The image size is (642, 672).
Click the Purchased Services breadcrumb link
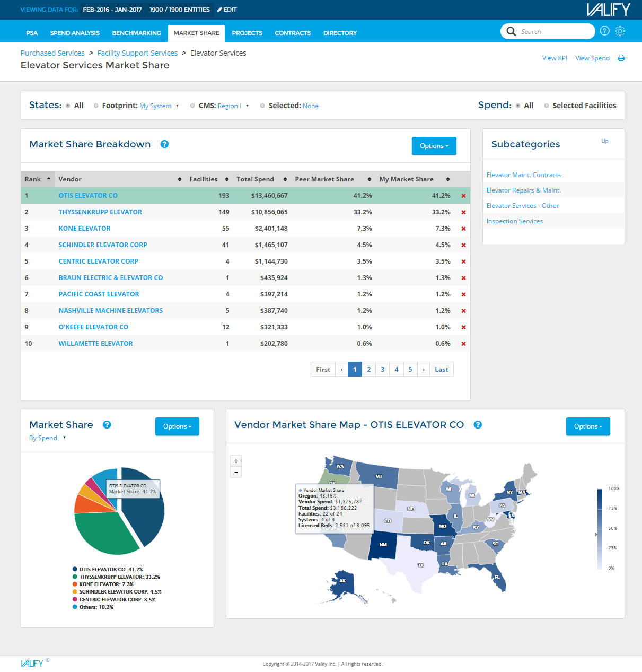tap(52, 53)
